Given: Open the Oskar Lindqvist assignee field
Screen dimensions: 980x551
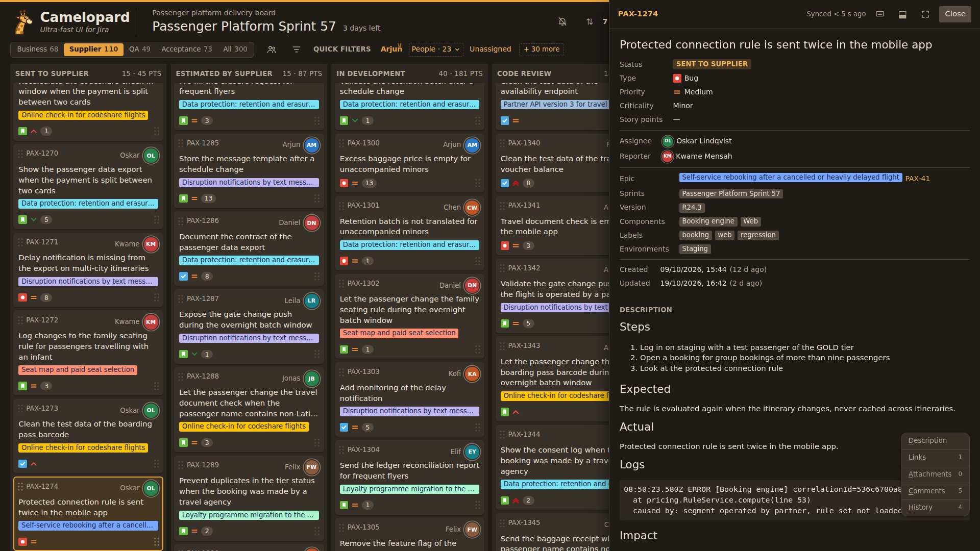Looking at the screenshot, I should click(696, 141).
